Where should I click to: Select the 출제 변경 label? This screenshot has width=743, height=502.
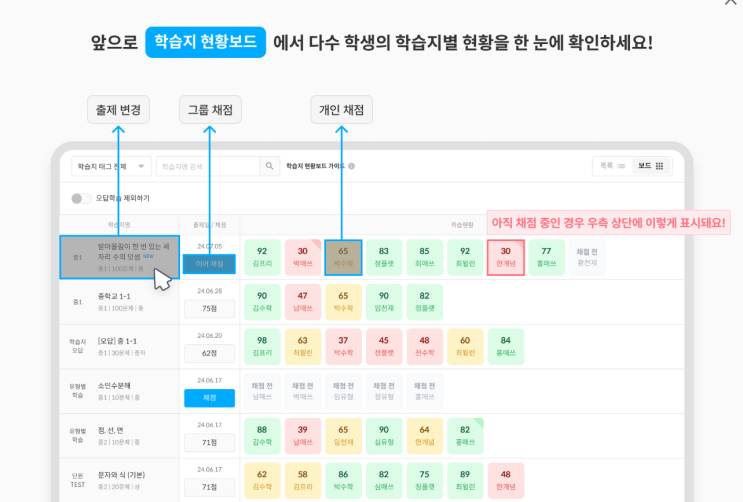[x=118, y=110]
